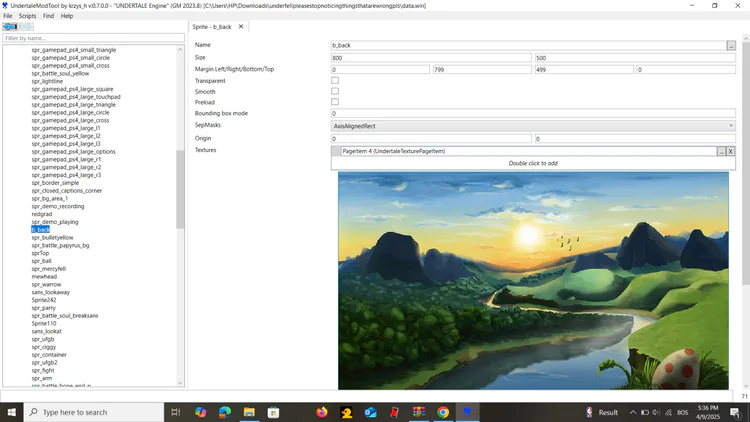
Task: Click the Name field containing b_back
Action: 529,45
